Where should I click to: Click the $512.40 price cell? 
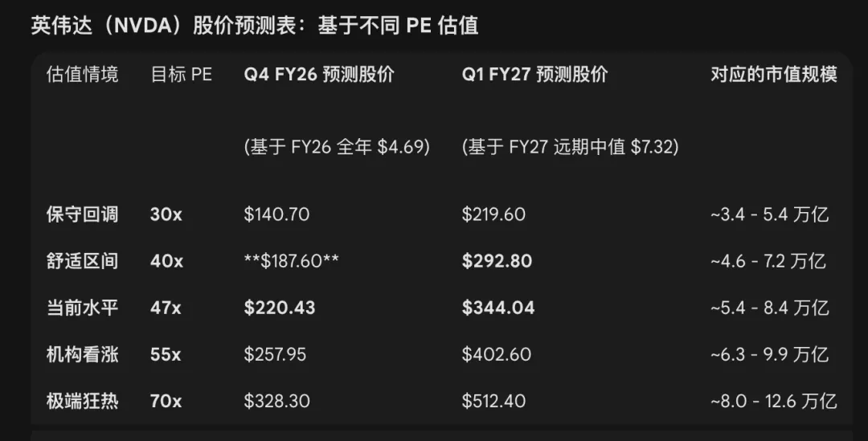click(496, 401)
